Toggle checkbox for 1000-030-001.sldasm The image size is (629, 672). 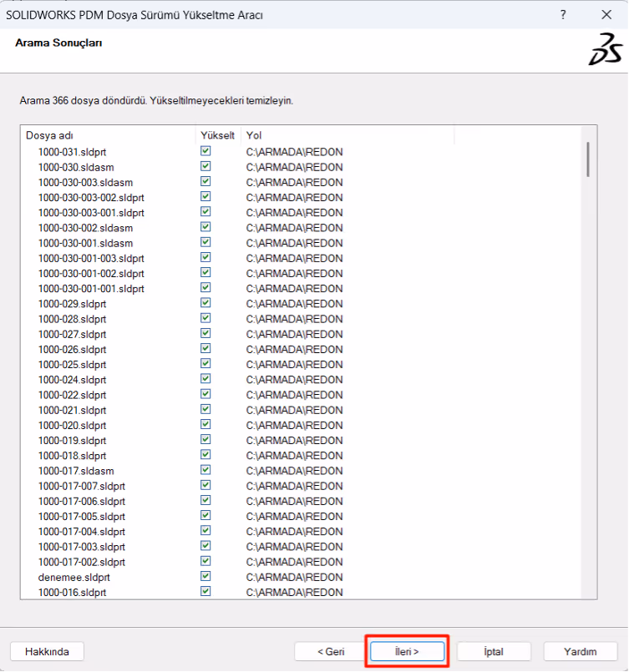coord(205,242)
